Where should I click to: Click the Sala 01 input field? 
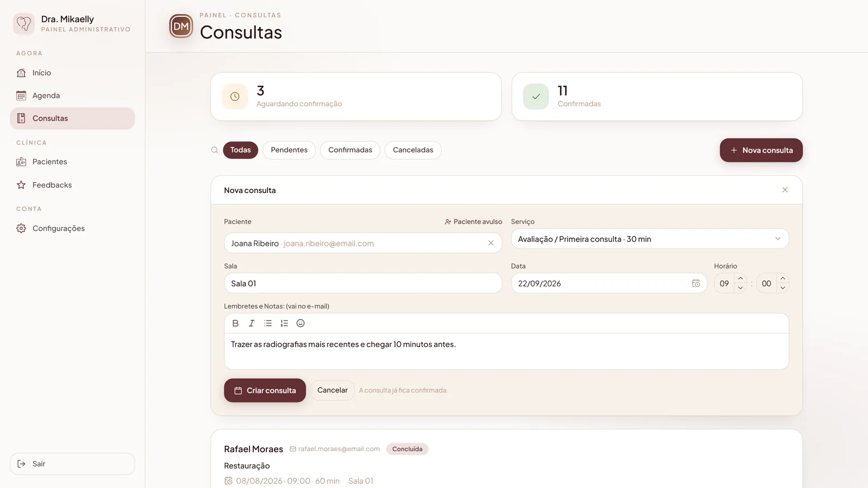point(363,283)
